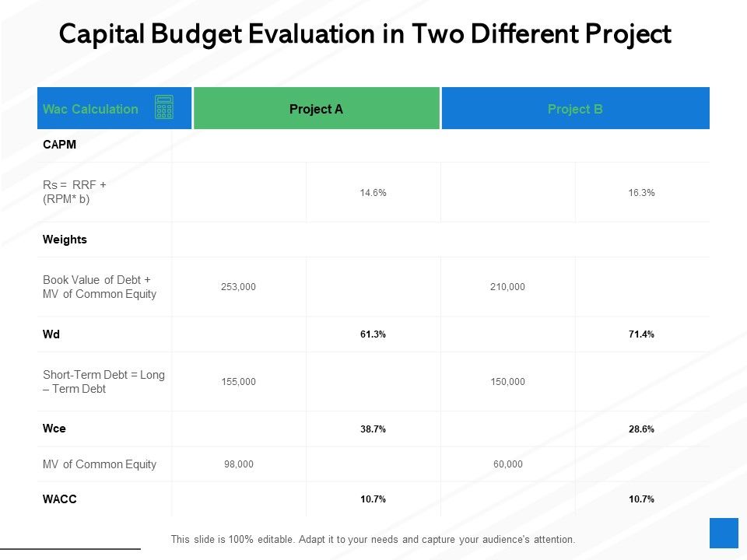The height and width of the screenshot is (560, 747).
Task: Select the Project A header cell
Action: click(317, 108)
